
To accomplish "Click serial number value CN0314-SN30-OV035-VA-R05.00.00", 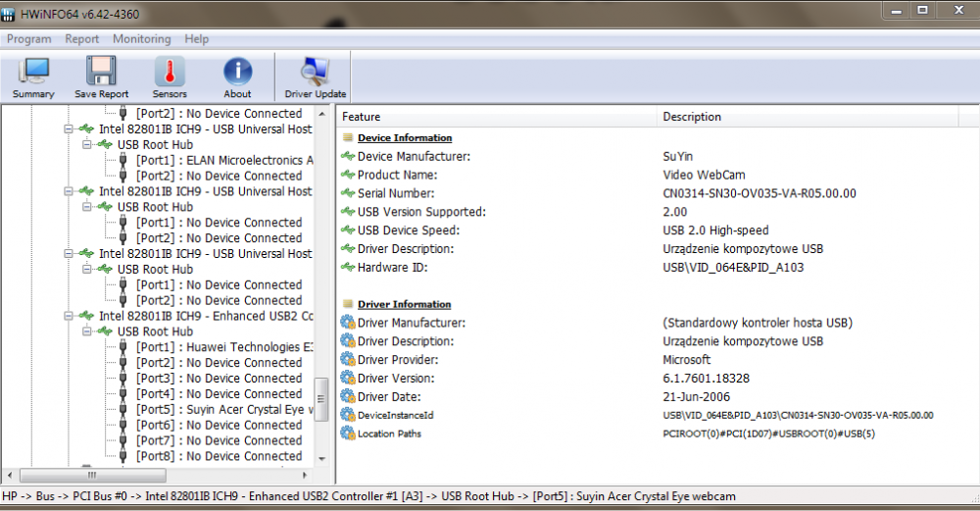I will [759, 193].
